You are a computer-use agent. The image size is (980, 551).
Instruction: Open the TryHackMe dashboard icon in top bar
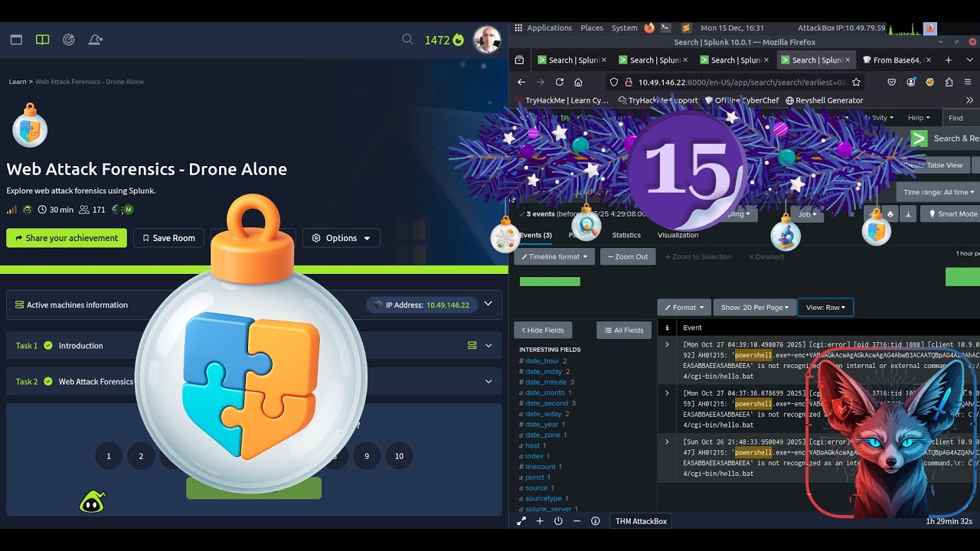point(16,40)
